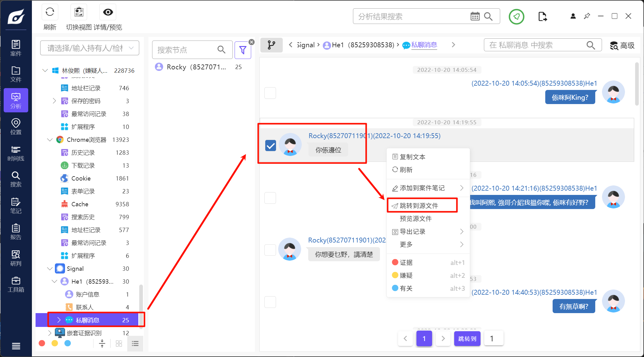Click the refresh (刷新) toolbar icon
The image size is (644, 357).
pos(50,12)
